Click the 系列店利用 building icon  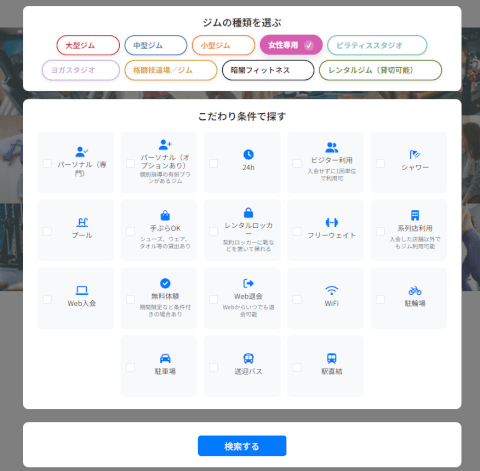pos(415,215)
